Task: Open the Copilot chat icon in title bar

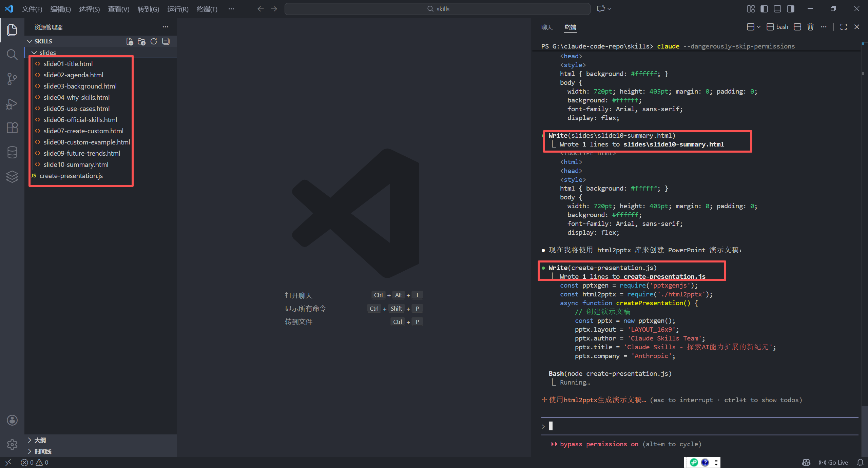Action: [x=601, y=9]
